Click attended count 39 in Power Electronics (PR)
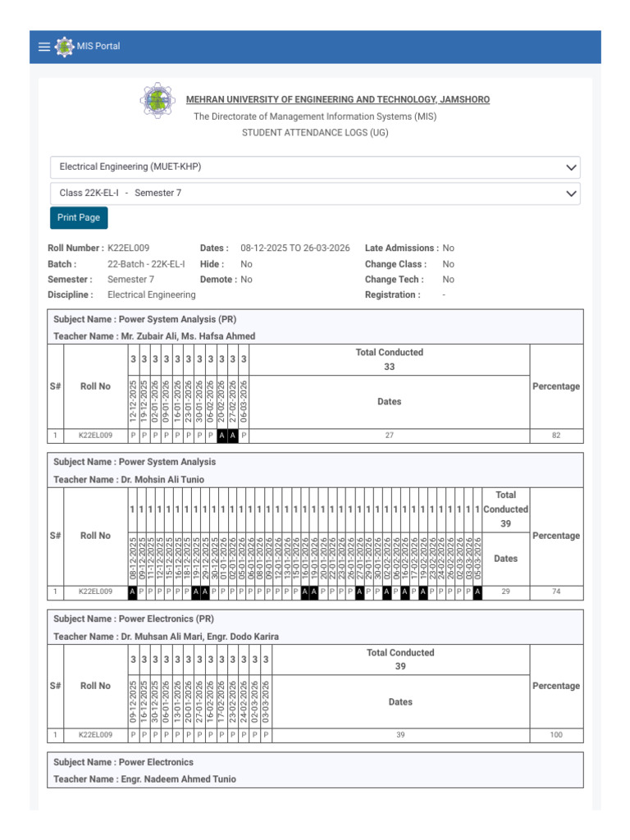The height and width of the screenshot is (840, 630). tap(400, 735)
